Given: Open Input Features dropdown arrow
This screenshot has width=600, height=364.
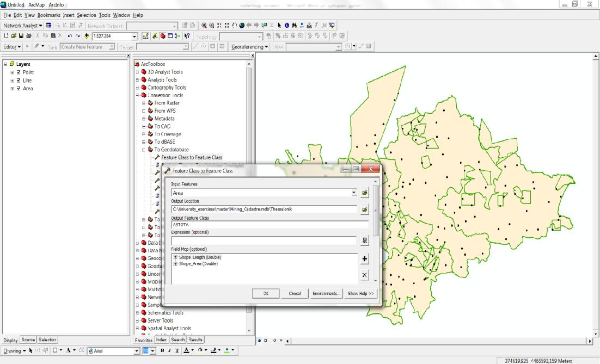Looking at the screenshot, I should [x=354, y=193].
